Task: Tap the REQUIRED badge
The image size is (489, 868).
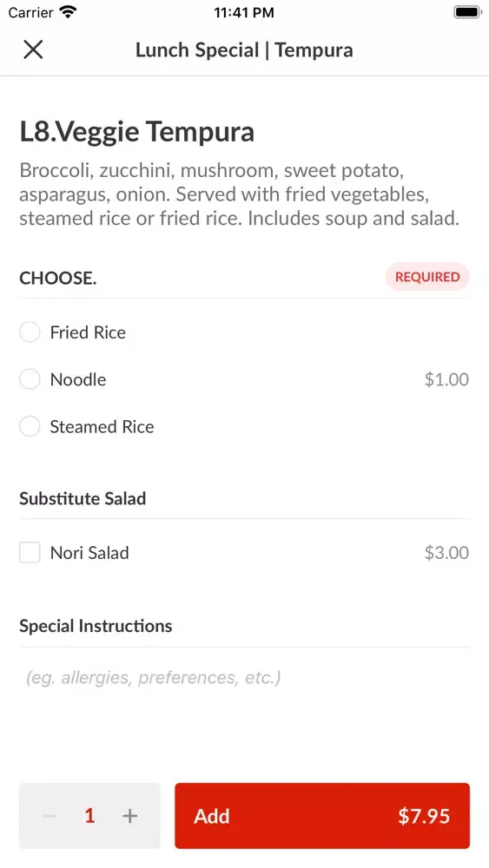Action: [427, 277]
